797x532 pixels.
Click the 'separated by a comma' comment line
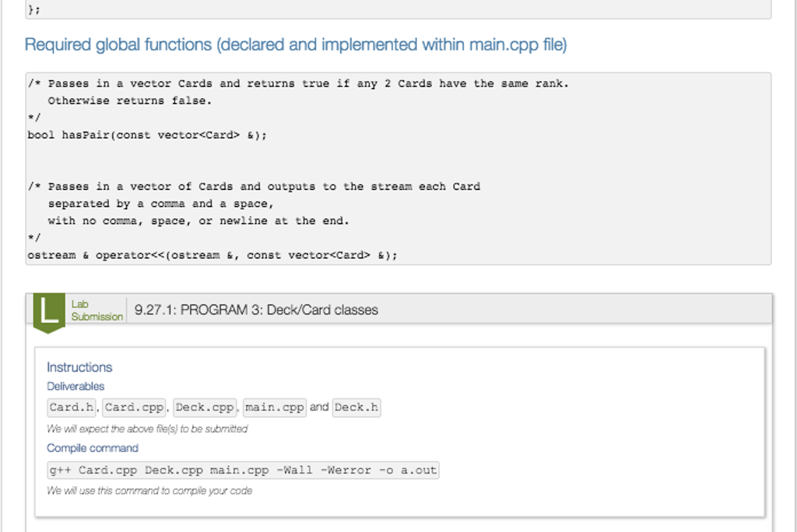tap(160, 204)
